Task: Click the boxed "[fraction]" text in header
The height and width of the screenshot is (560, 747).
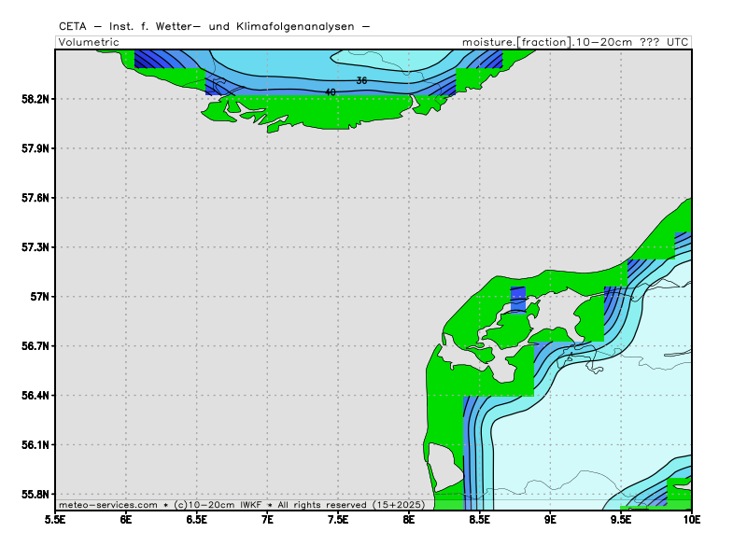Action: pyautogui.click(x=544, y=42)
